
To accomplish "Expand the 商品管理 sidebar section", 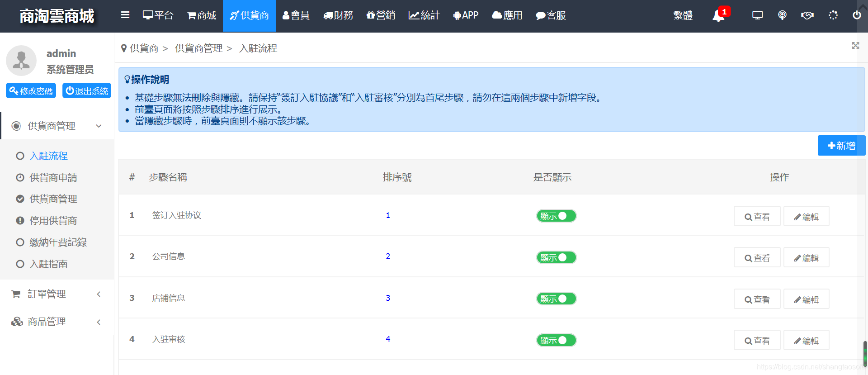I will 57,322.
